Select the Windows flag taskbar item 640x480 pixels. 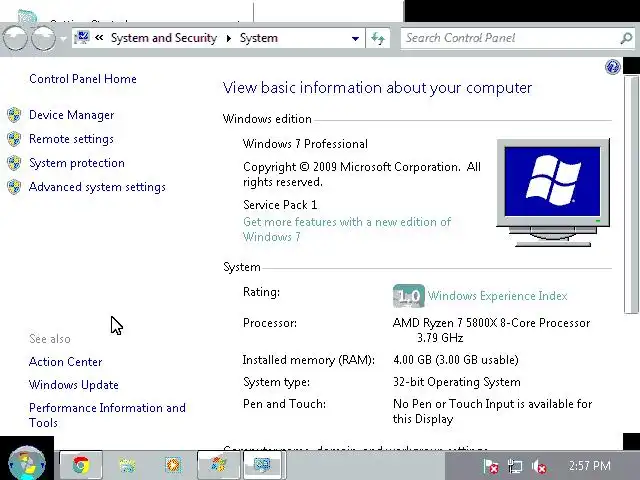point(219,465)
